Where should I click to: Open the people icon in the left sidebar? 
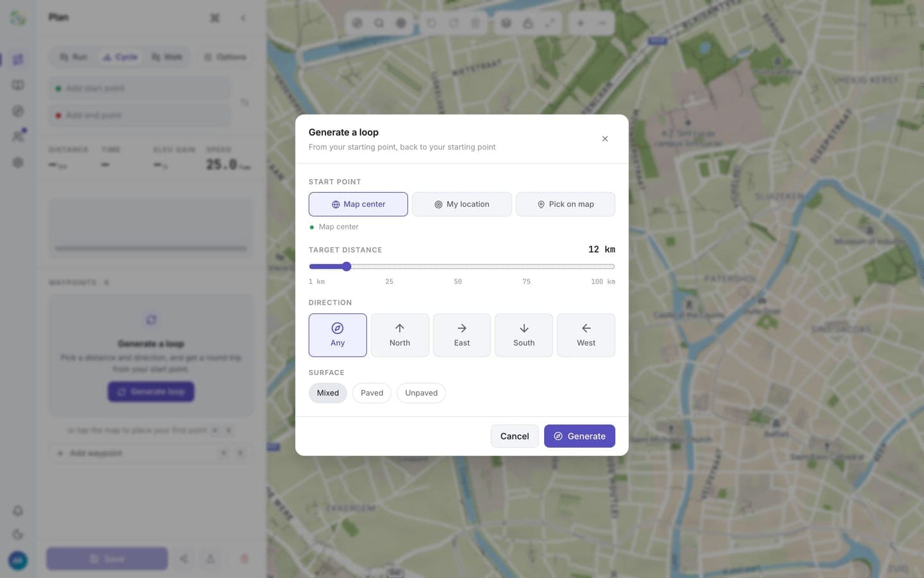tap(18, 136)
